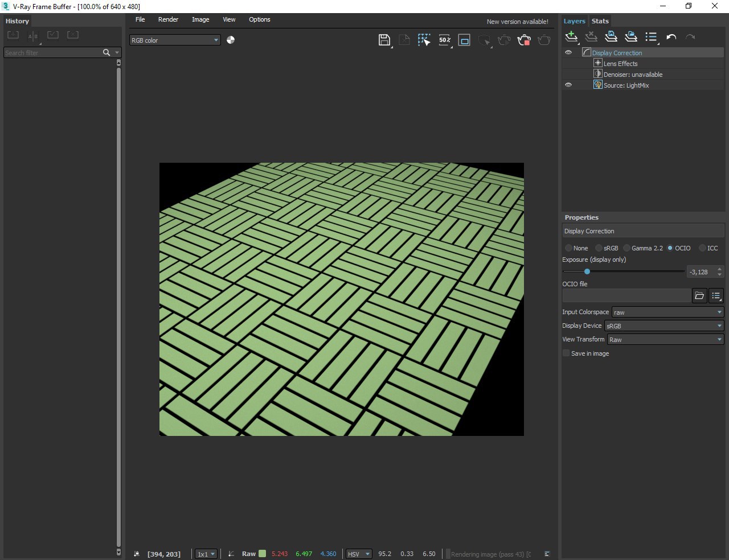Open the RGB color channel dropdown
This screenshot has width=729, height=560.
[175, 40]
